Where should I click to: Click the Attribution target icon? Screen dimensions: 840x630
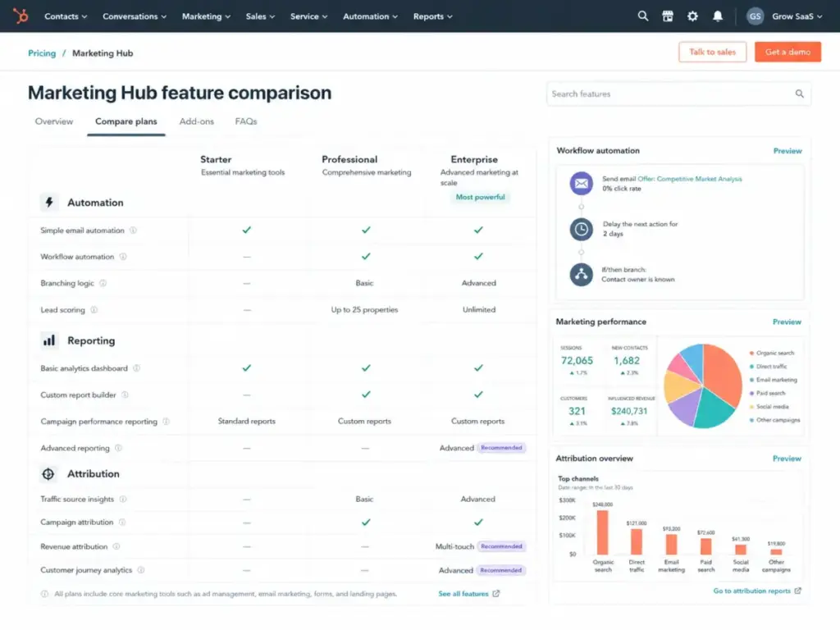click(48, 473)
